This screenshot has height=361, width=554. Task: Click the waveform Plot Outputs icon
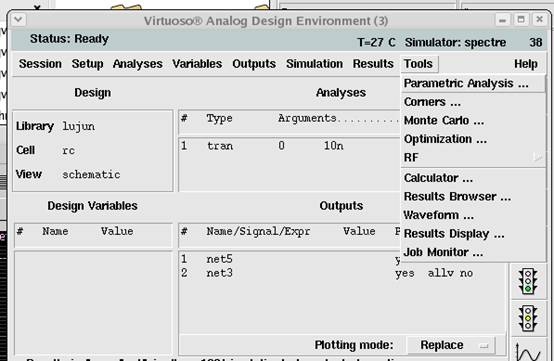(528, 350)
